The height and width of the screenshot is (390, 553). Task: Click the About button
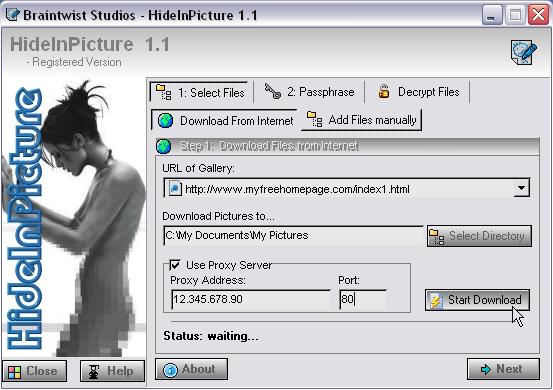point(192,369)
